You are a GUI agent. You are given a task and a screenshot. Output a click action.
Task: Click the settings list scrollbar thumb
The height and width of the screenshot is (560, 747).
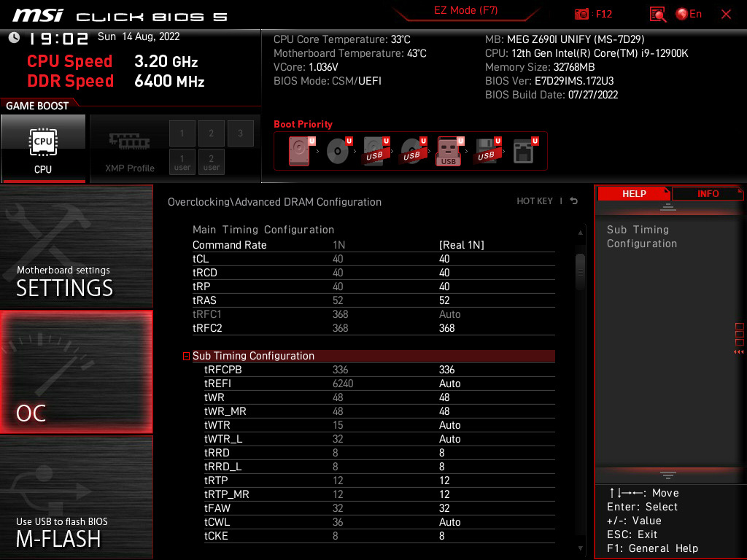click(x=580, y=271)
